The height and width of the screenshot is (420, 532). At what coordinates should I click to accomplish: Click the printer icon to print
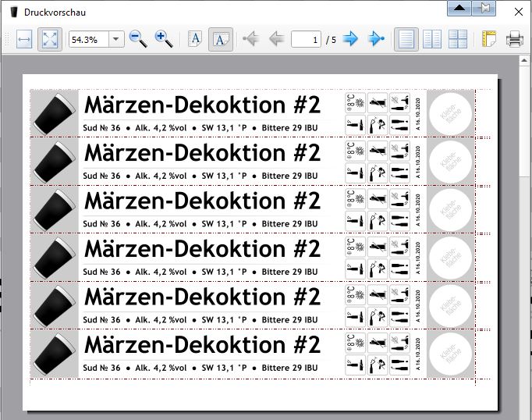515,39
